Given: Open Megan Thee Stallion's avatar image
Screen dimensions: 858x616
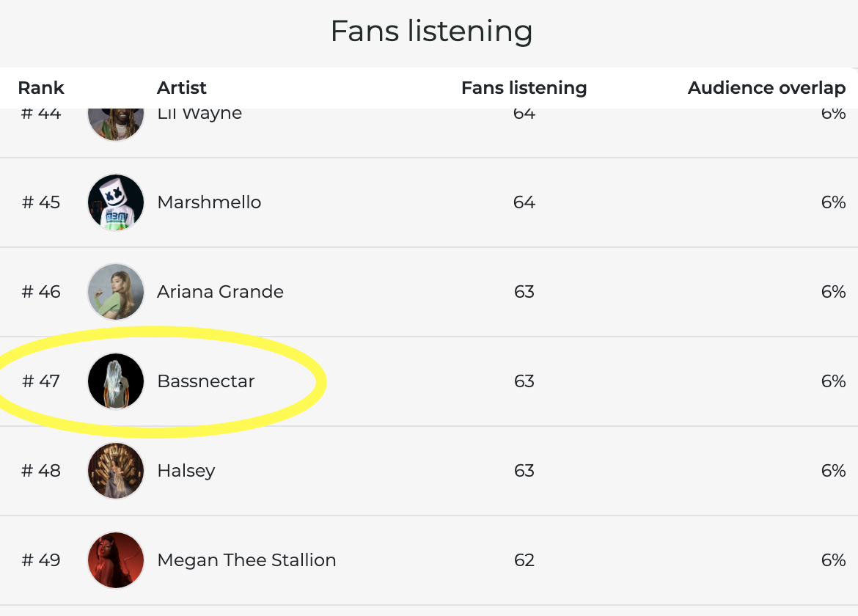Looking at the screenshot, I should coord(116,560).
